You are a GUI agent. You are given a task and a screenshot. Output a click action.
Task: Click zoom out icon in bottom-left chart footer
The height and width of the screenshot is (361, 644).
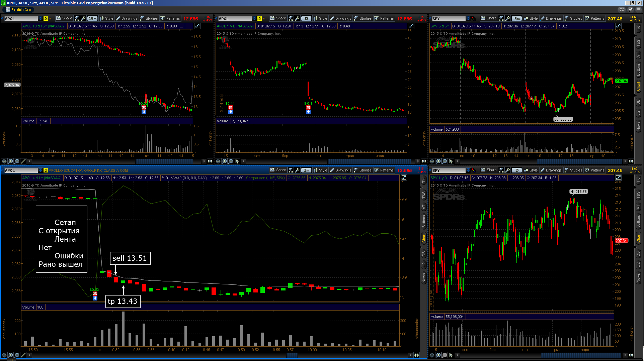(x=17, y=355)
